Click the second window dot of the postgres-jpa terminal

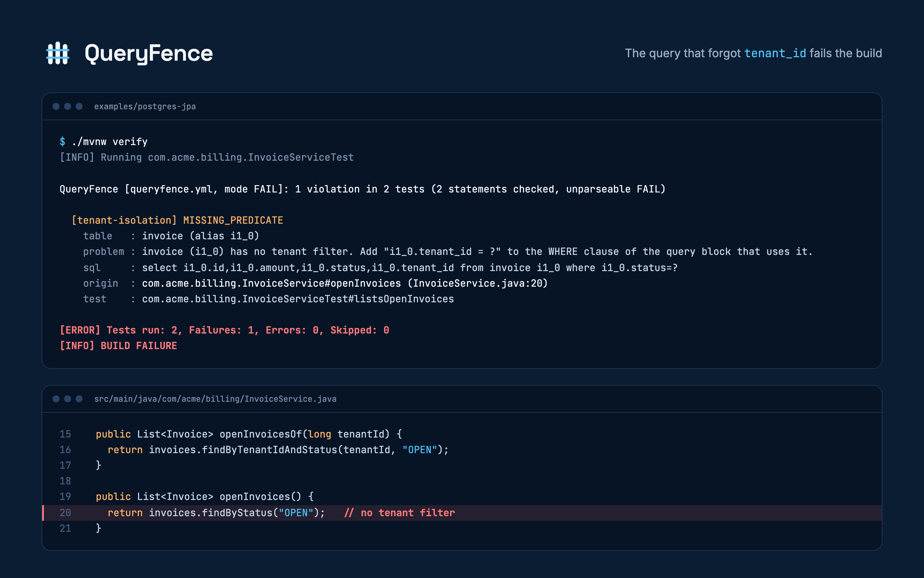pyautogui.click(x=68, y=106)
